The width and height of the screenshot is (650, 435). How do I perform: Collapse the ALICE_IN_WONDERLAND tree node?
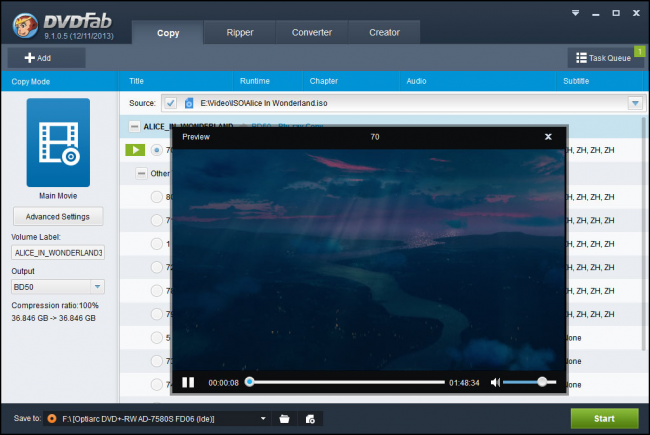click(134, 126)
